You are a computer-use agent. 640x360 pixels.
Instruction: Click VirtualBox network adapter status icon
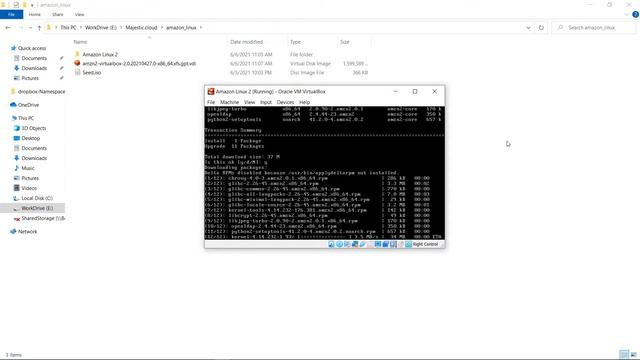coord(355,244)
